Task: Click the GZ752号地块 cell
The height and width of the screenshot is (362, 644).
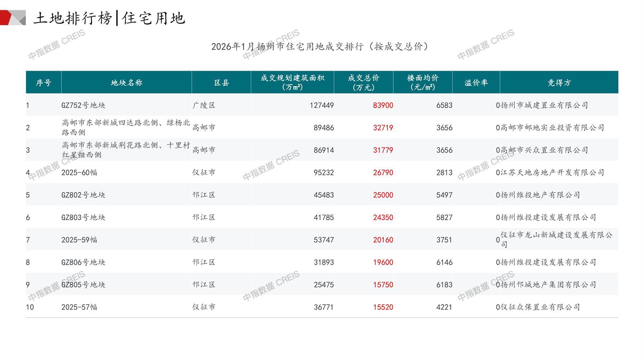Action: click(83, 105)
